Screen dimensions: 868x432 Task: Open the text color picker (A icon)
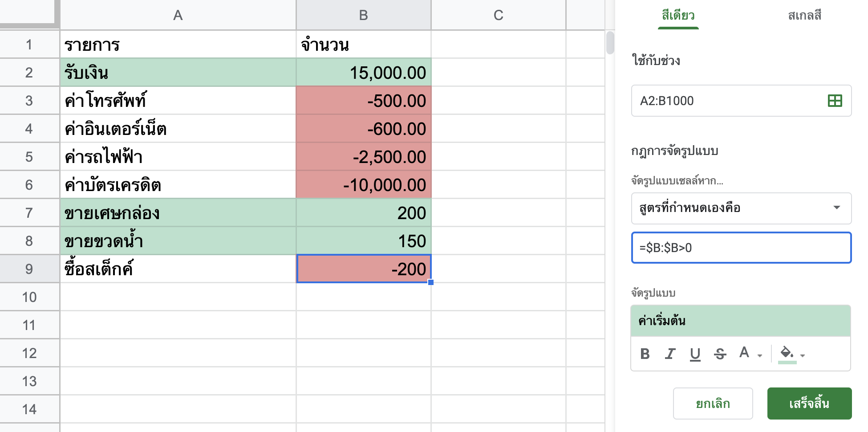pos(744,353)
